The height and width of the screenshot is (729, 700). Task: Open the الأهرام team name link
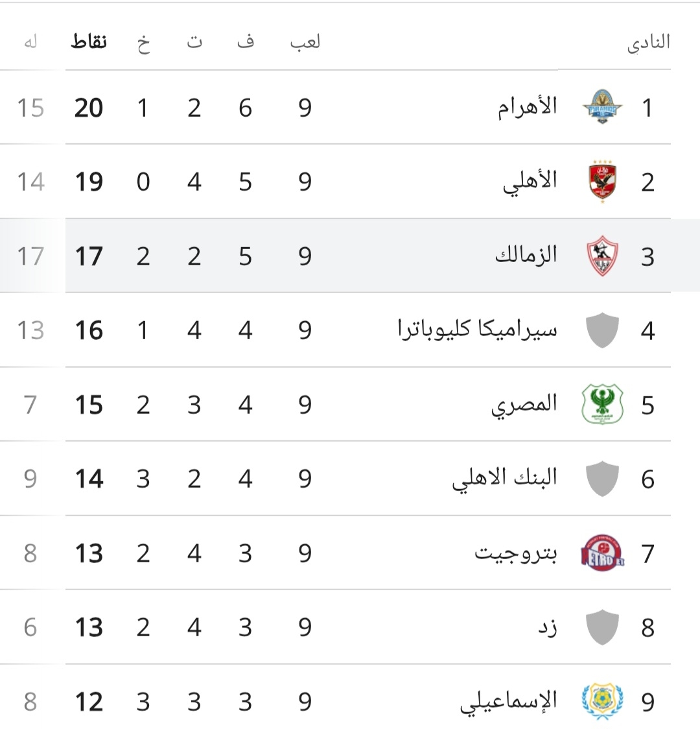pyautogui.click(x=527, y=108)
